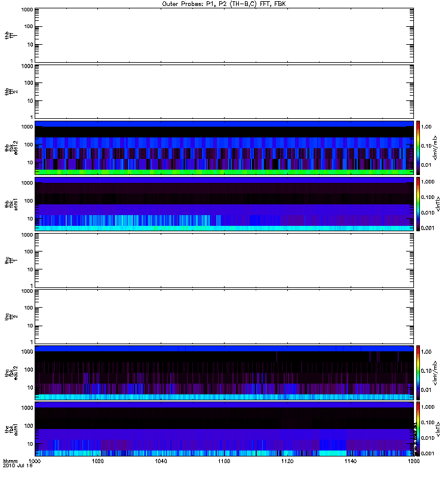Click the 0.100 tick on thb scm1 color bar
The image size is (448, 478).
[428, 197]
